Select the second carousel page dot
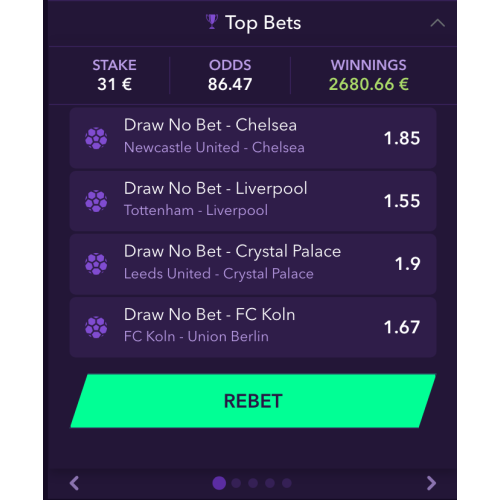Viewport: 500px width, 500px height. pos(236,483)
